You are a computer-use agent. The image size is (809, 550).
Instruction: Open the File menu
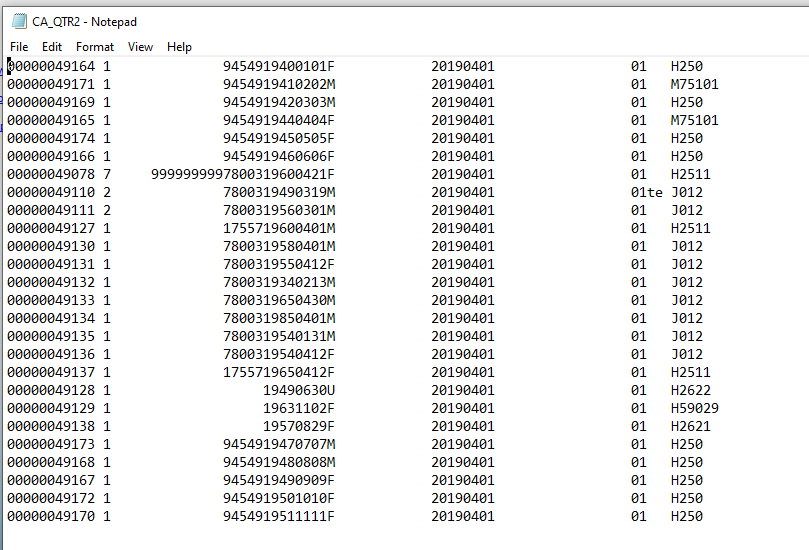[19, 47]
